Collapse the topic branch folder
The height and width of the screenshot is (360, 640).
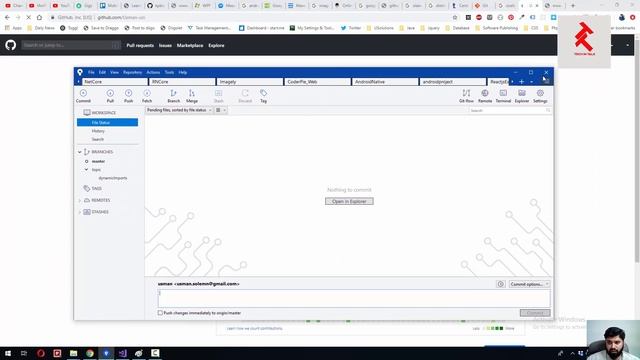(87, 169)
